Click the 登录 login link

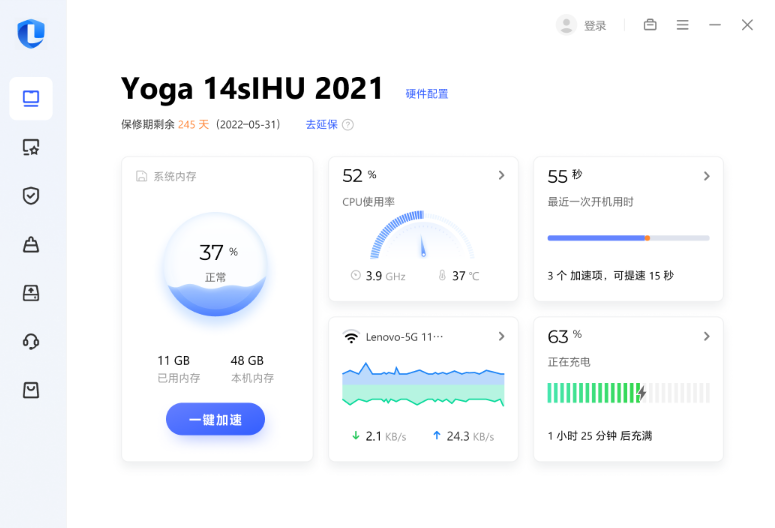[595, 26]
